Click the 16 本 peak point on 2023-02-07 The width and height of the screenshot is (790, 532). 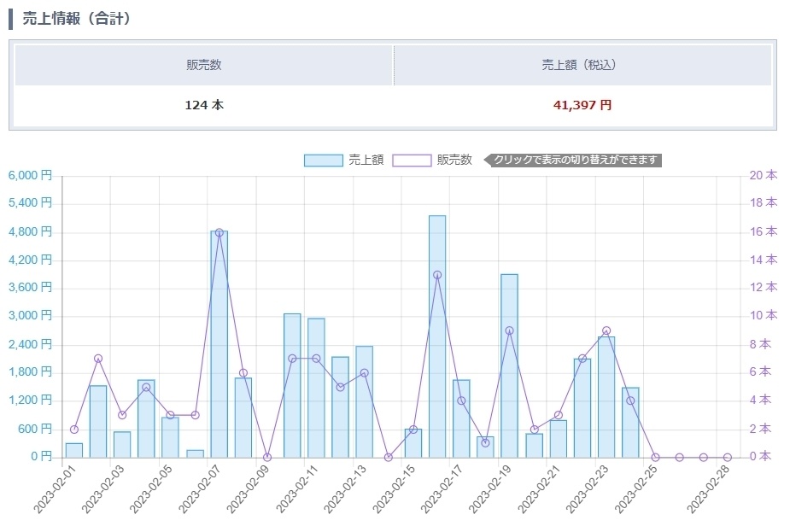coord(219,232)
